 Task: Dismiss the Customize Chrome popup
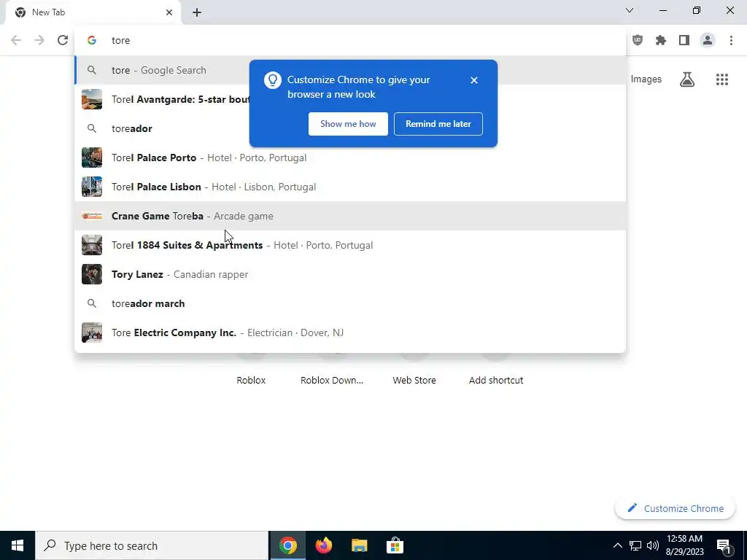point(473,80)
